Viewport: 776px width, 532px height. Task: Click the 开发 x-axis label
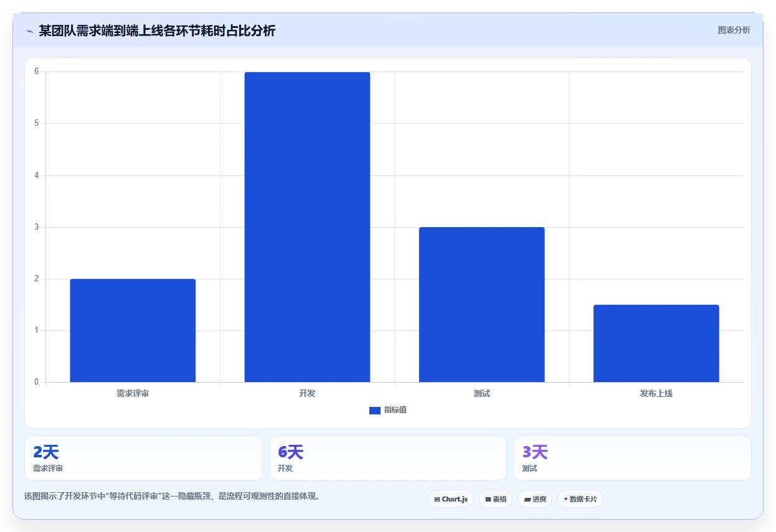[x=307, y=393]
